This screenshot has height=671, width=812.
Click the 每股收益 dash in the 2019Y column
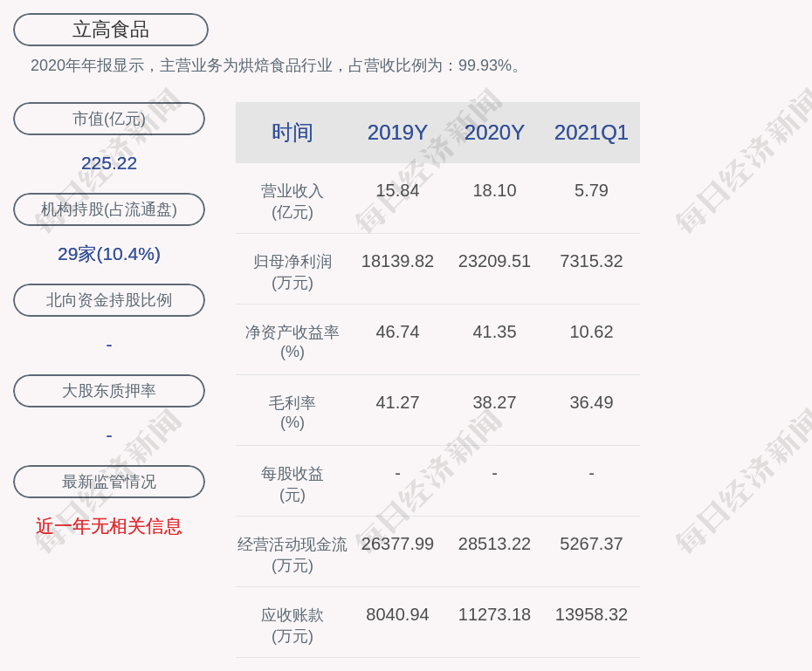point(397,474)
